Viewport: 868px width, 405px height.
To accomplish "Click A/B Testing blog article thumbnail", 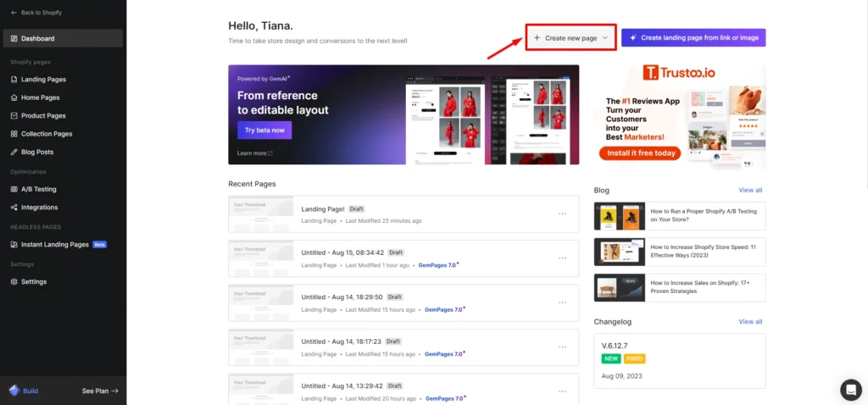I will click(x=620, y=216).
